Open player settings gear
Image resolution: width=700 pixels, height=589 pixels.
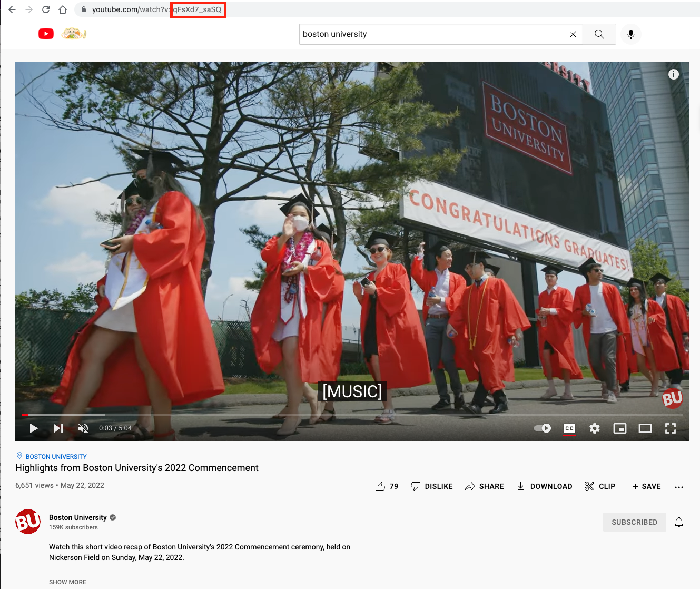coord(595,428)
